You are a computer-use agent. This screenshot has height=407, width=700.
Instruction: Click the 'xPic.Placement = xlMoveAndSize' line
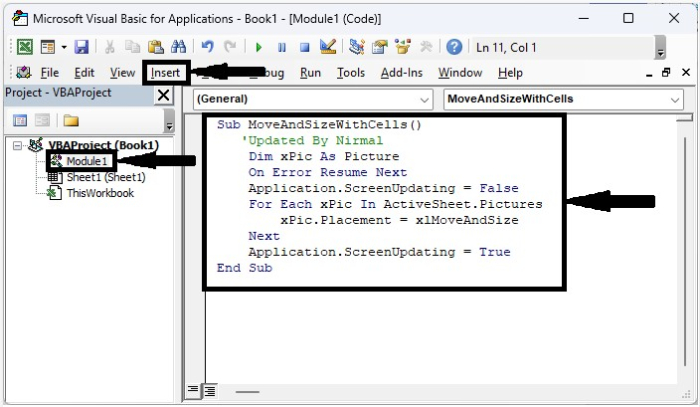(x=400, y=220)
